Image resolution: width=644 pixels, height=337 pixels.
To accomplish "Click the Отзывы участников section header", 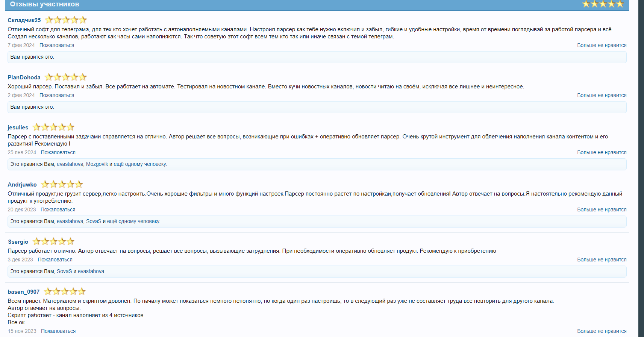I will pyautogui.click(x=44, y=4).
